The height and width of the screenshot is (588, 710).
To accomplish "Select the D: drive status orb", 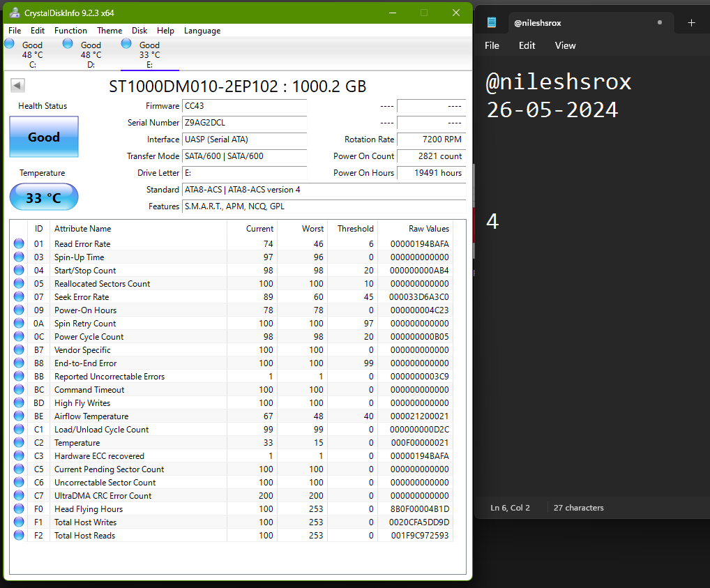I will click(x=68, y=43).
